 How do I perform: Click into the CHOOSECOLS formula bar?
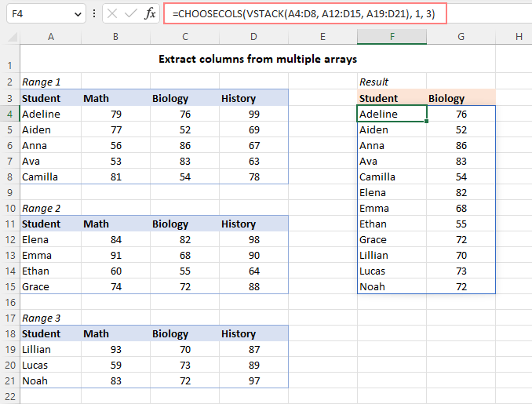tap(305, 13)
